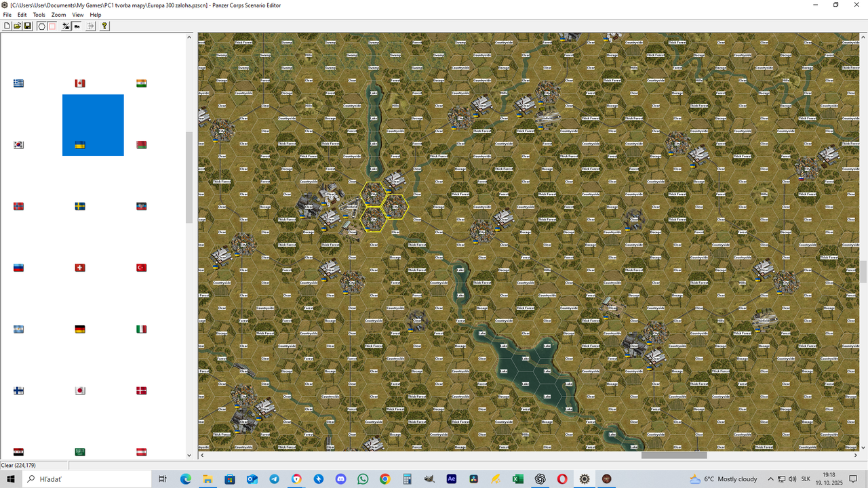This screenshot has height=488, width=868.
Task: Open the View menu
Action: coord(78,14)
